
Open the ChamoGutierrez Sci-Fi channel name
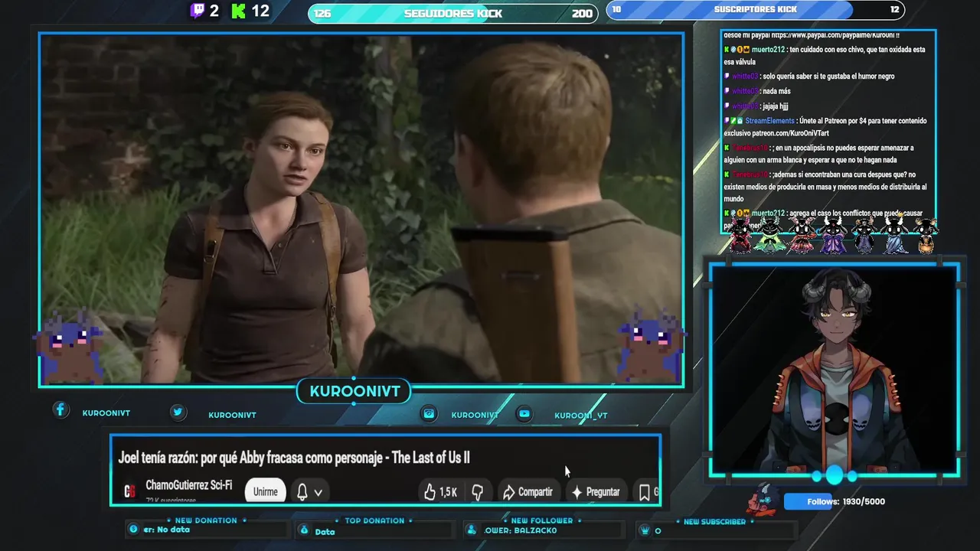[x=188, y=485]
